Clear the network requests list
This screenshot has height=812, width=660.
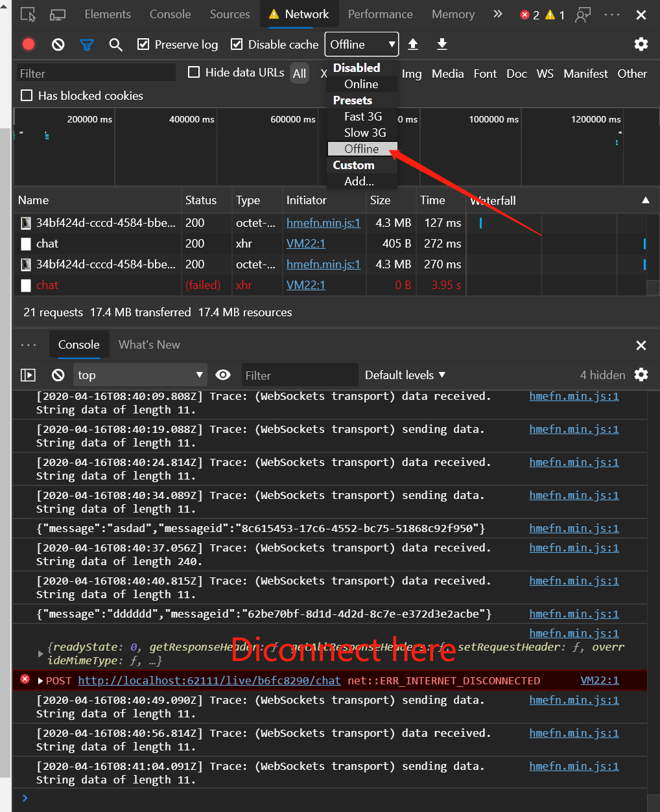tap(58, 44)
